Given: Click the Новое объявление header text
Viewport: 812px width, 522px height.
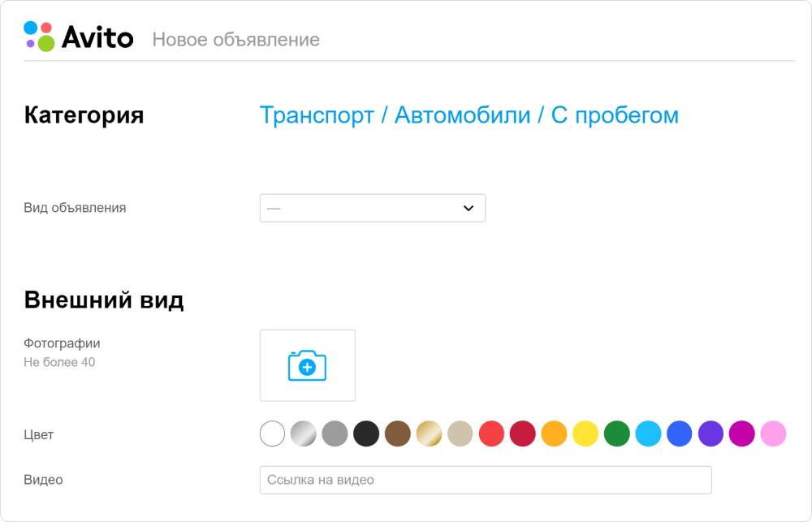Looking at the screenshot, I should tap(236, 39).
